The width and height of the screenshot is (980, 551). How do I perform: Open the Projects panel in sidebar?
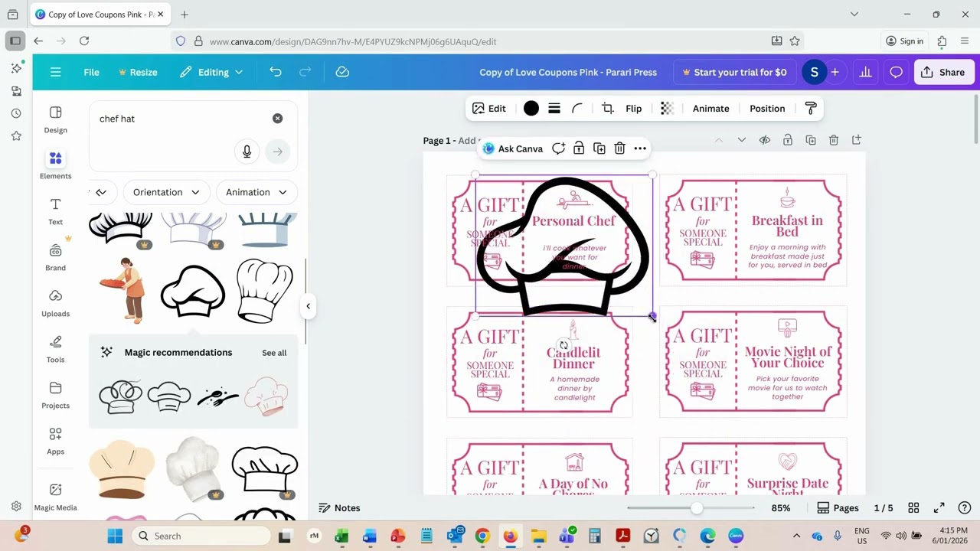pos(55,395)
